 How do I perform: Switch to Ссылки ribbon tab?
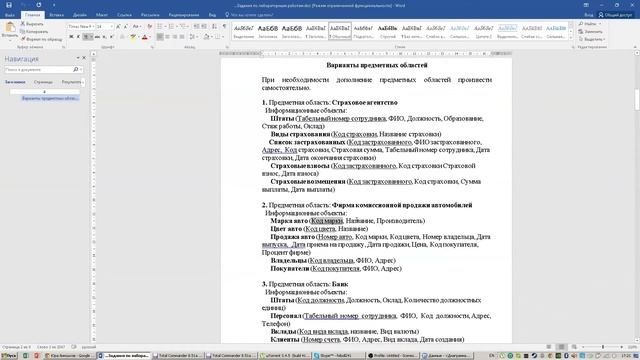click(x=124, y=15)
